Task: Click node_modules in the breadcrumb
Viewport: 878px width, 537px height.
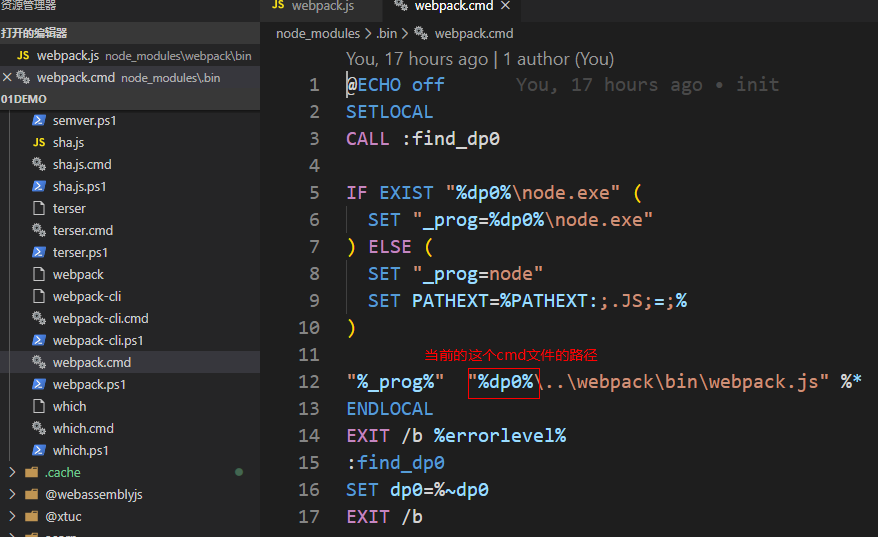Action: [x=317, y=34]
